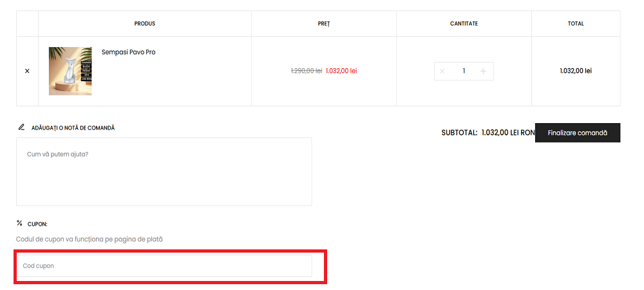Click the faded X icon in quantity box
This screenshot has width=644, height=290.
442,71
